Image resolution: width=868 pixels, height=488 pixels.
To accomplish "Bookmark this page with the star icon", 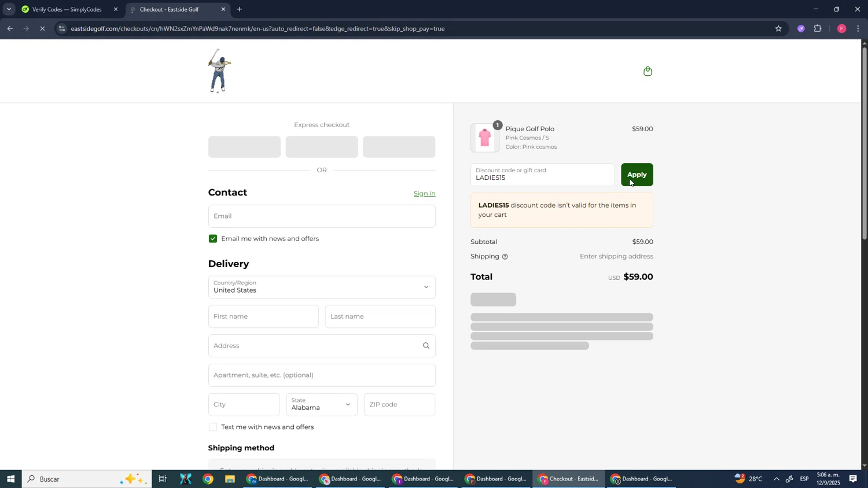I will coord(778,28).
